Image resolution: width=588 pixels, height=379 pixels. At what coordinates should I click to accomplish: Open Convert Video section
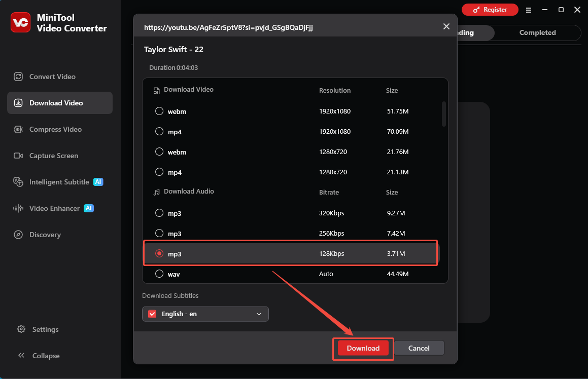(x=60, y=77)
